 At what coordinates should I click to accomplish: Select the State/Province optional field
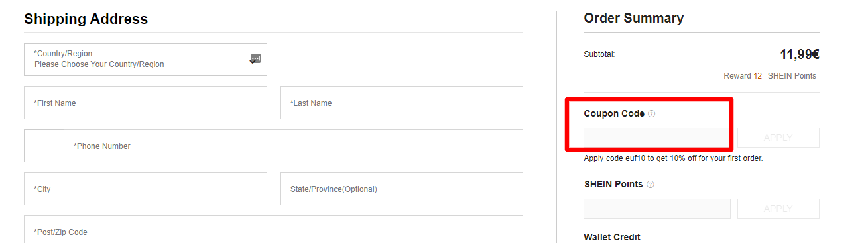click(402, 189)
